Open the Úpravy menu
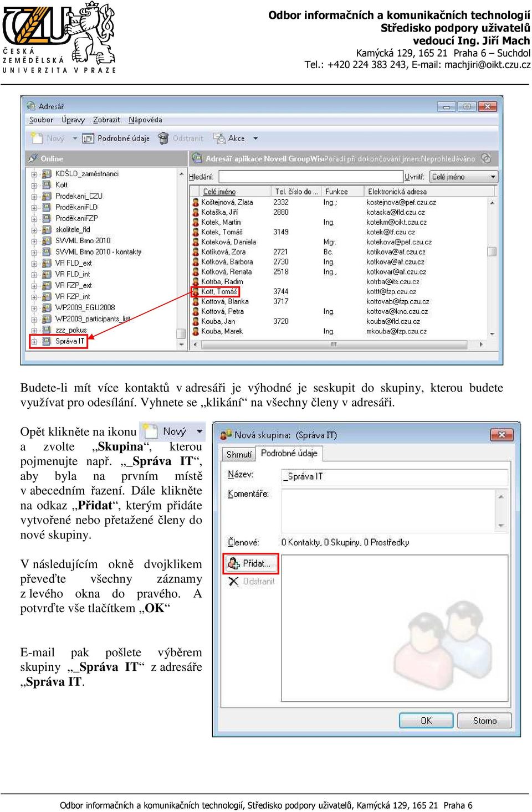The width and height of the screenshot is (532, 812). point(73,120)
